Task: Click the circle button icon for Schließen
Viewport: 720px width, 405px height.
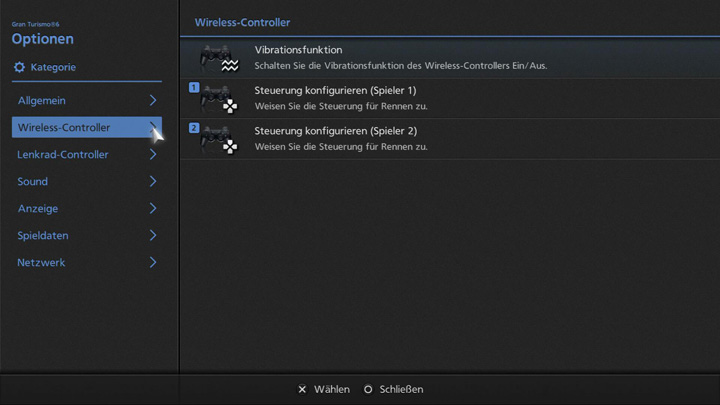Action: point(368,389)
